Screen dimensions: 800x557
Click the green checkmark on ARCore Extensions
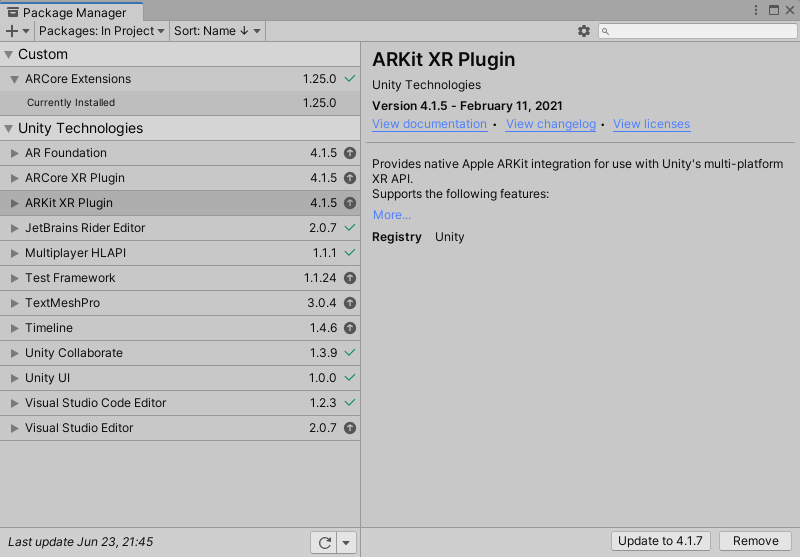tap(349, 79)
